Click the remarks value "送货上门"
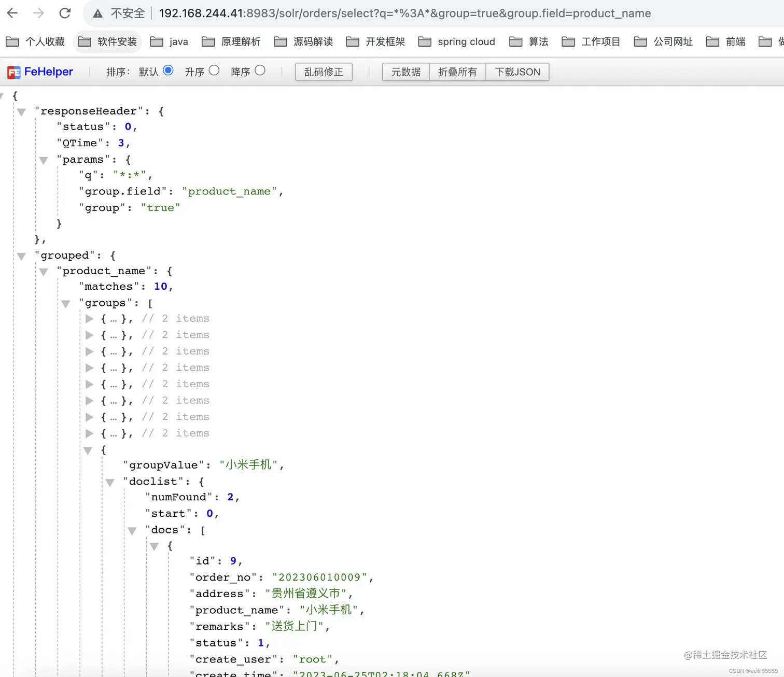784x677 pixels. [294, 626]
